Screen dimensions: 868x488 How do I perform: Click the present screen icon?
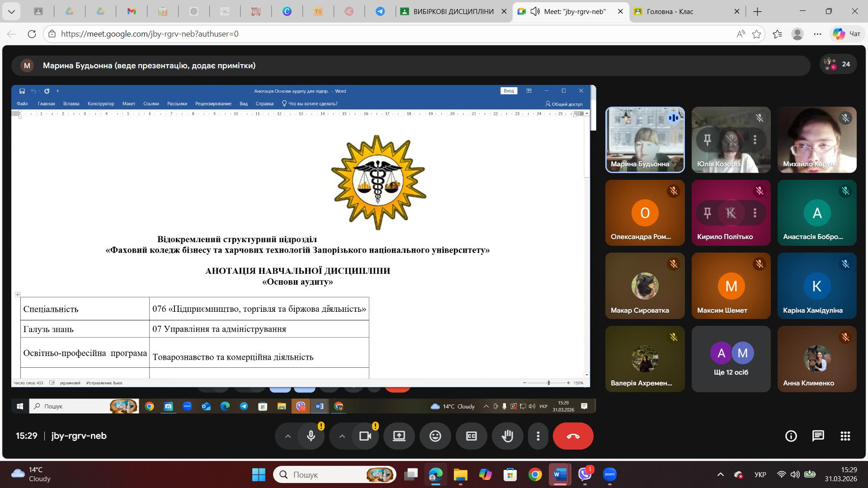coord(399,436)
